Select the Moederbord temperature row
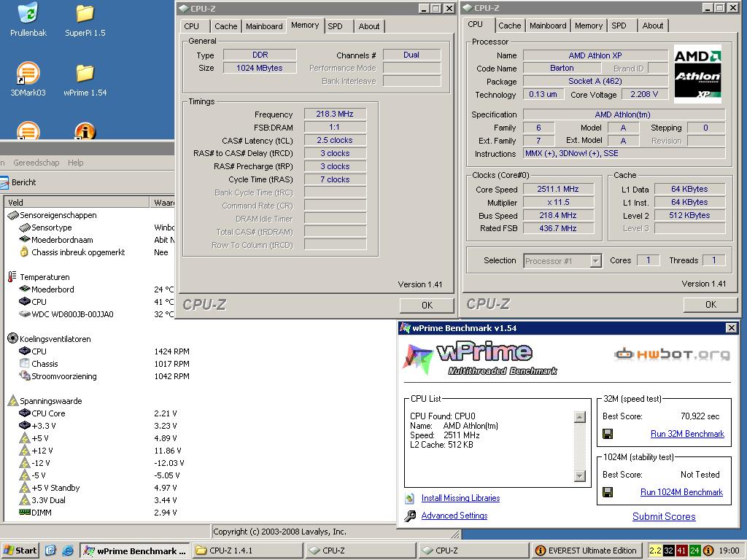The width and height of the screenshot is (747, 560). coord(96,289)
